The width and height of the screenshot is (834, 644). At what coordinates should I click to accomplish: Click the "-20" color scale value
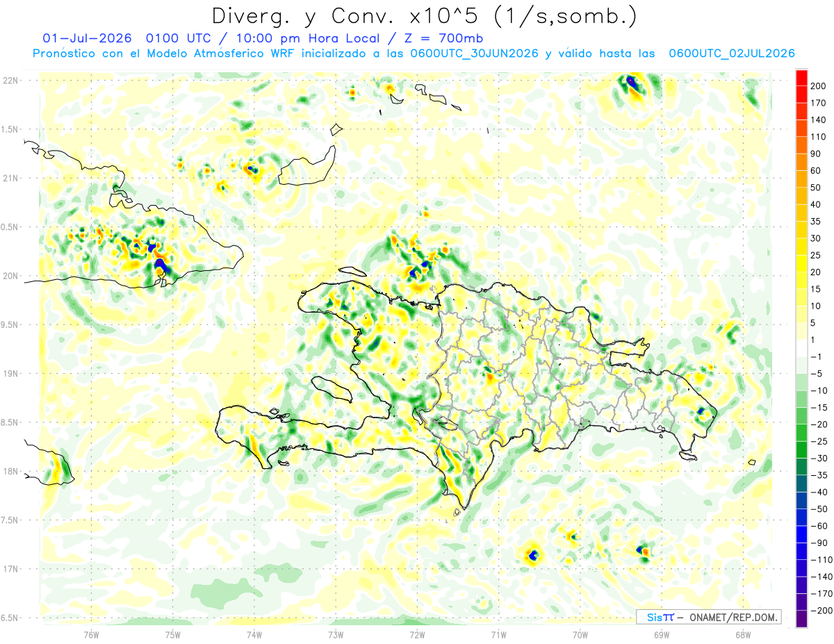[819, 424]
